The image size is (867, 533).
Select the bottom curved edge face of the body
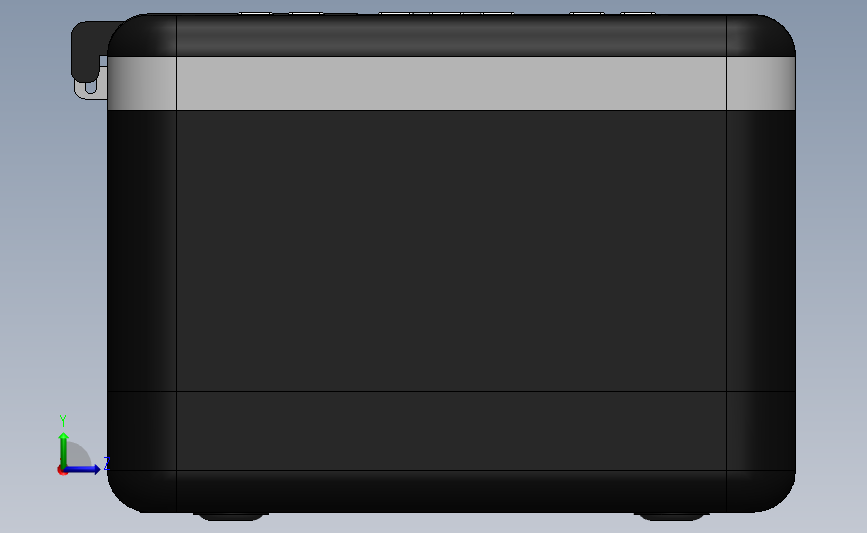click(x=451, y=491)
